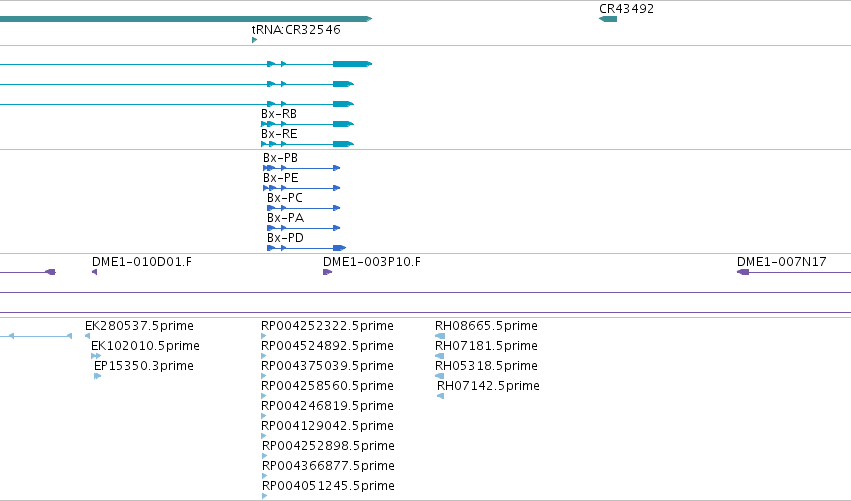Click the CR43492 gene feature
This screenshot has width=851, height=501.
point(608,19)
